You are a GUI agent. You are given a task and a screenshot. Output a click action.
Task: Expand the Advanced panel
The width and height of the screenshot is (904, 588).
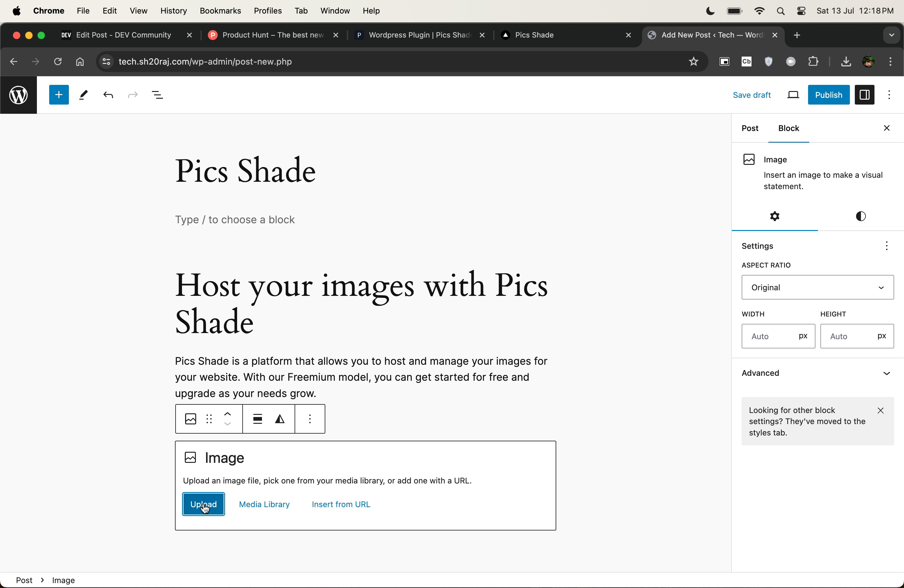(817, 373)
